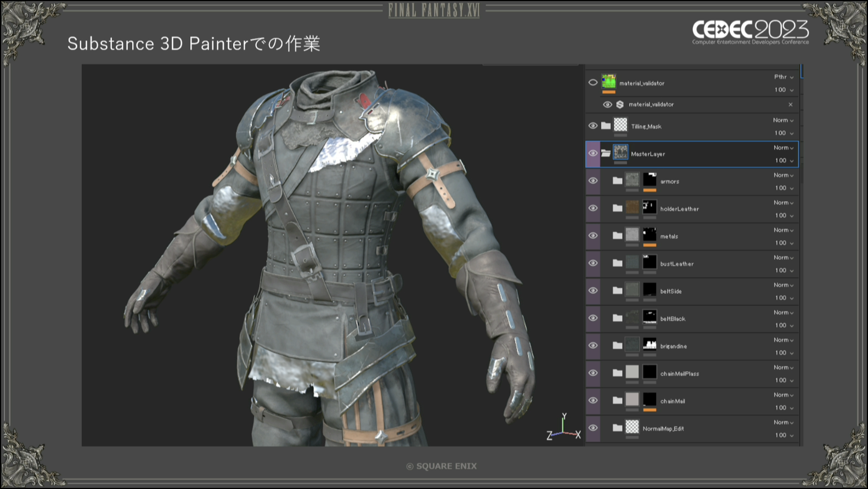Click the folder icon of the Tiling_Mask layer
The image size is (868, 489).
606,126
